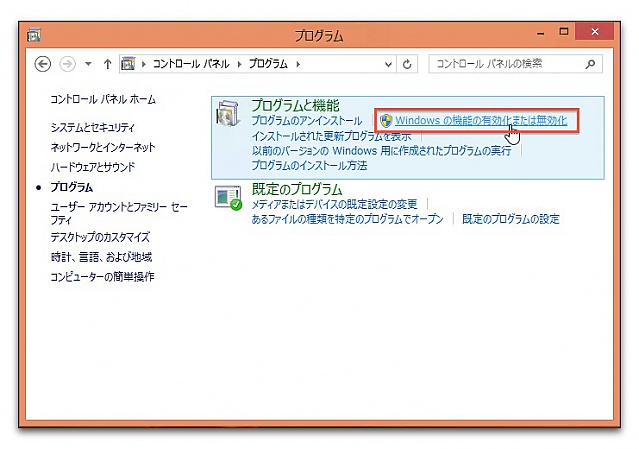Select プログラム in the address breadcrumb

coord(268,64)
